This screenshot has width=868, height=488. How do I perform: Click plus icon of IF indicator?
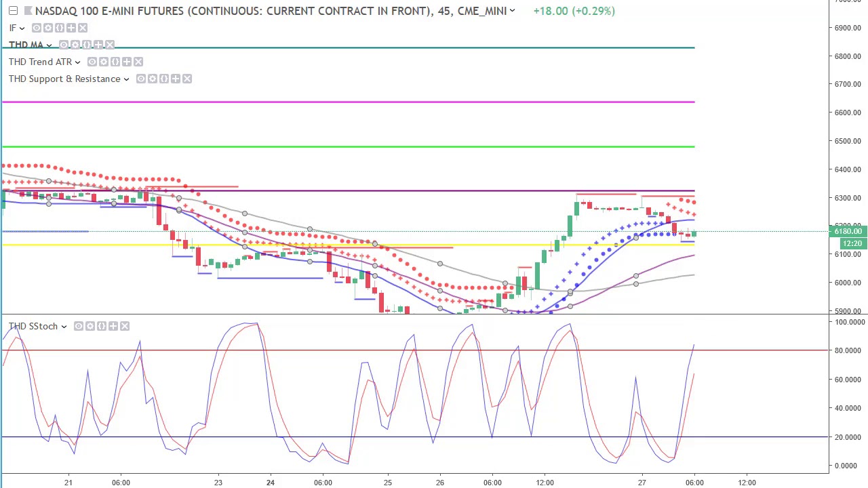71,28
